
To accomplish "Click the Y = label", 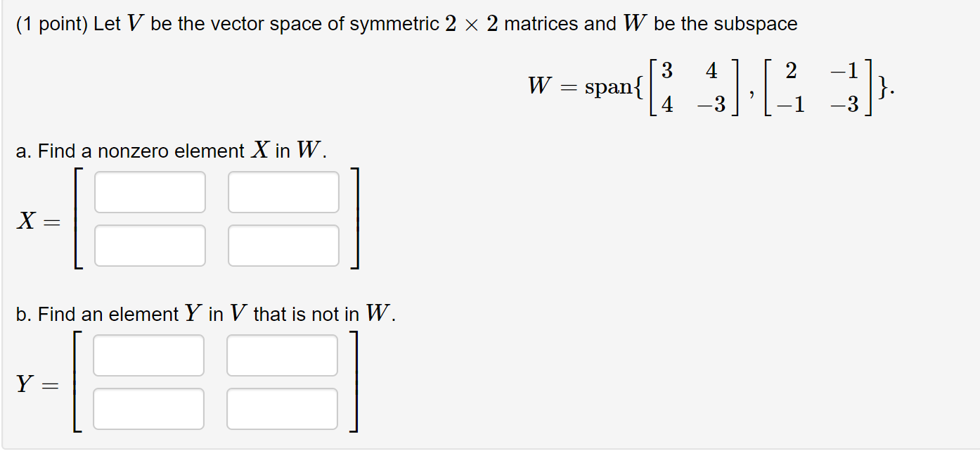I will tap(37, 384).
